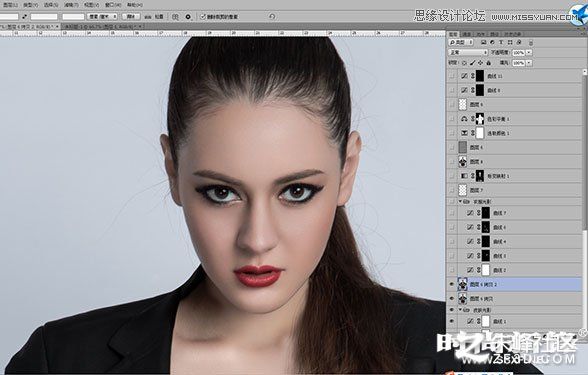Screen dimensions: 588x375
Task: Open the crop overlay grid options icon
Action: 175,17
